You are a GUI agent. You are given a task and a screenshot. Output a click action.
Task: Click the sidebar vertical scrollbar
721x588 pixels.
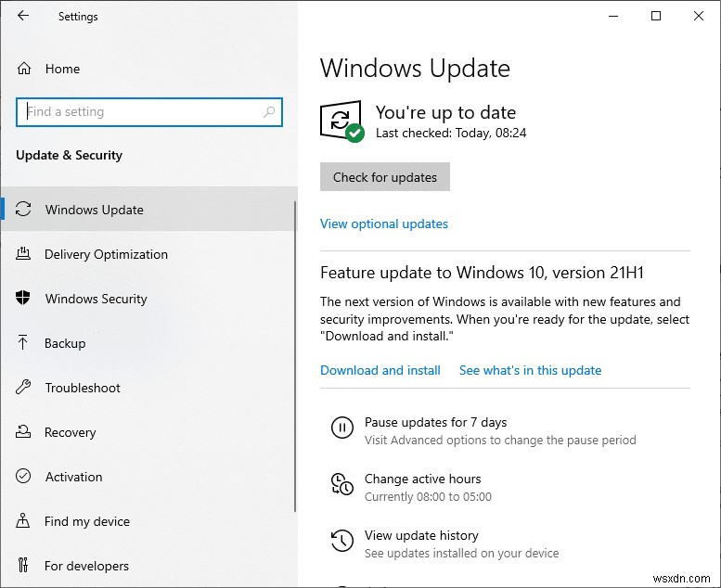point(295,352)
